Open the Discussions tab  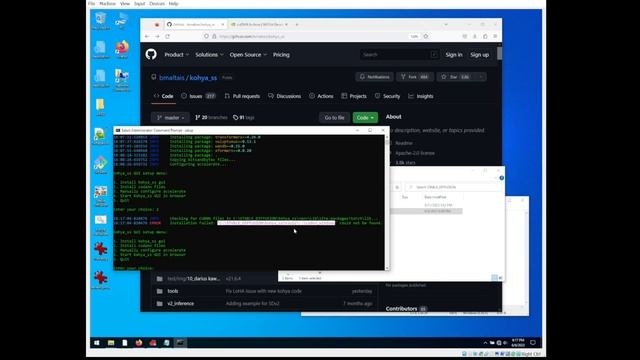[x=284, y=96]
